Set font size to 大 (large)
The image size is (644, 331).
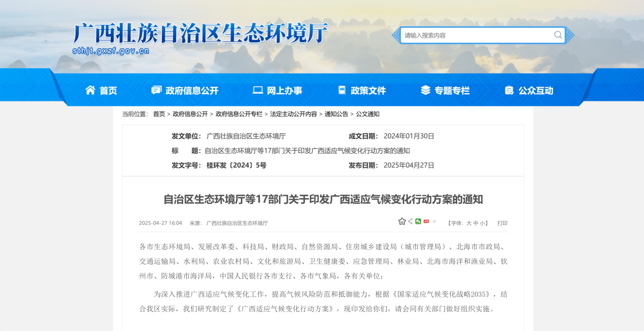coord(468,223)
